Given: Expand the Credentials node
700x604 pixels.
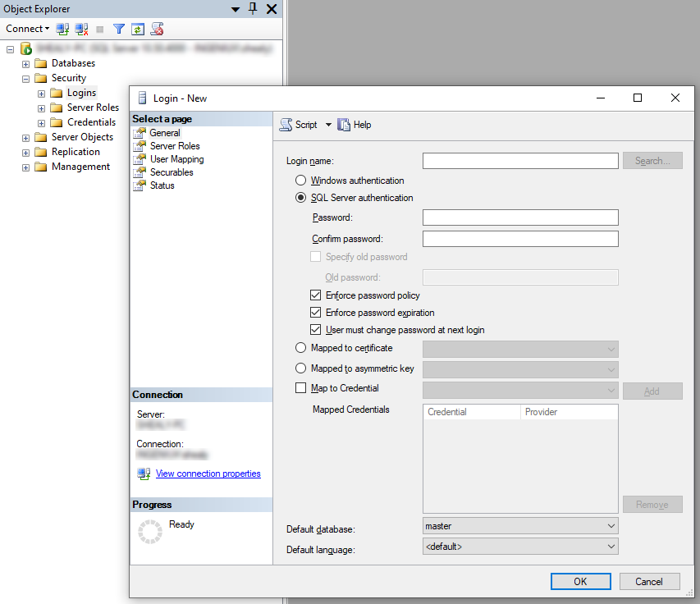Looking at the screenshot, I should click(x=42, y=123).
